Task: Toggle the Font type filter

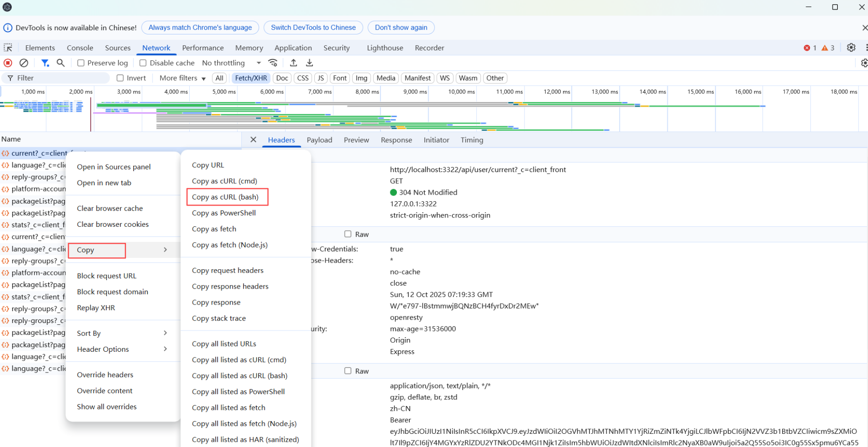Action: coord(340,78)
